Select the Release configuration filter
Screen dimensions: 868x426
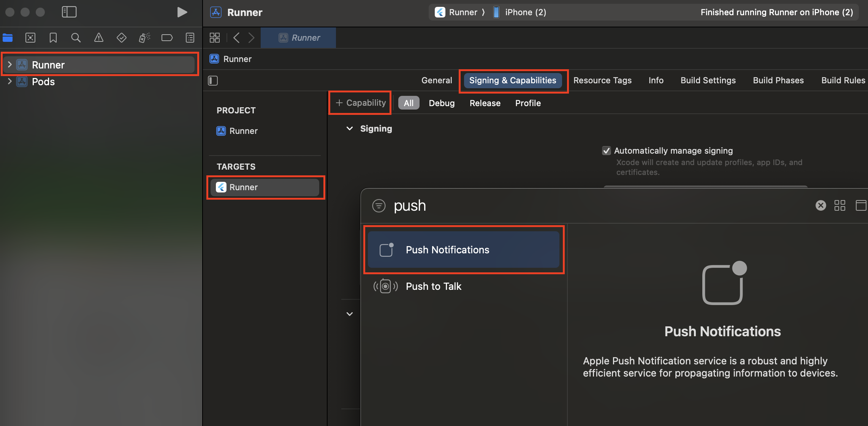click(x=485, y=103)
